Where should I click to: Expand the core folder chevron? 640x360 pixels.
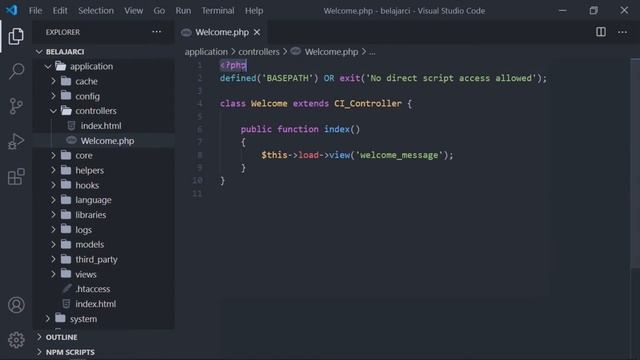[x=53, y=155]
